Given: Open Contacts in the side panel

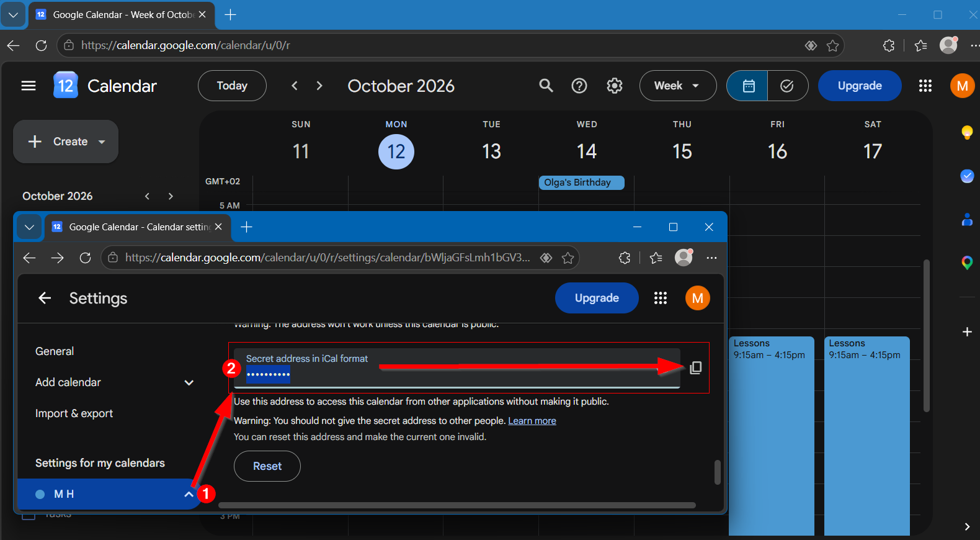Looking at the screenshot, I should click(x=967, y=220).
